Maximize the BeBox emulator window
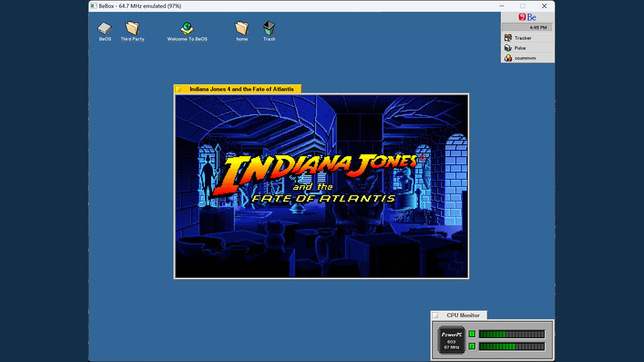This screenshot has width=644, height=362. (523, 6)
